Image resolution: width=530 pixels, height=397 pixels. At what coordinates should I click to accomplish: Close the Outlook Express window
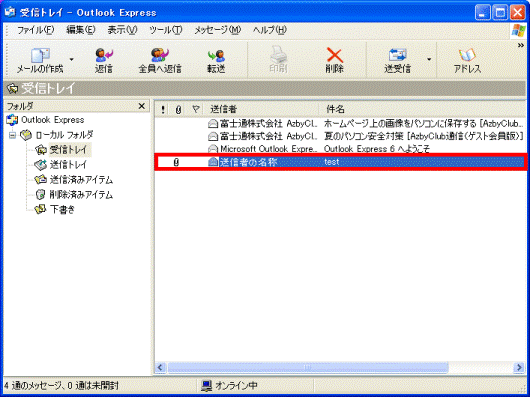click(x=518, y=13)
